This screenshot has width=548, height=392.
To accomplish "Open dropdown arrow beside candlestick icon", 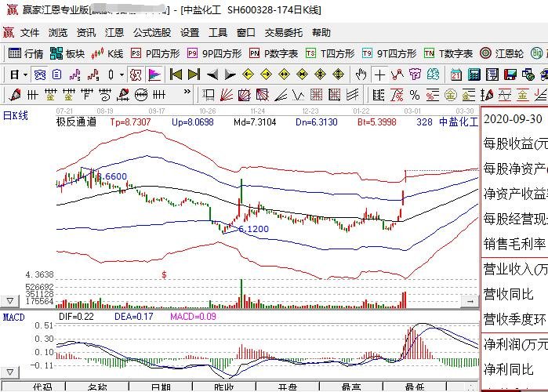I will pos(122,74).
